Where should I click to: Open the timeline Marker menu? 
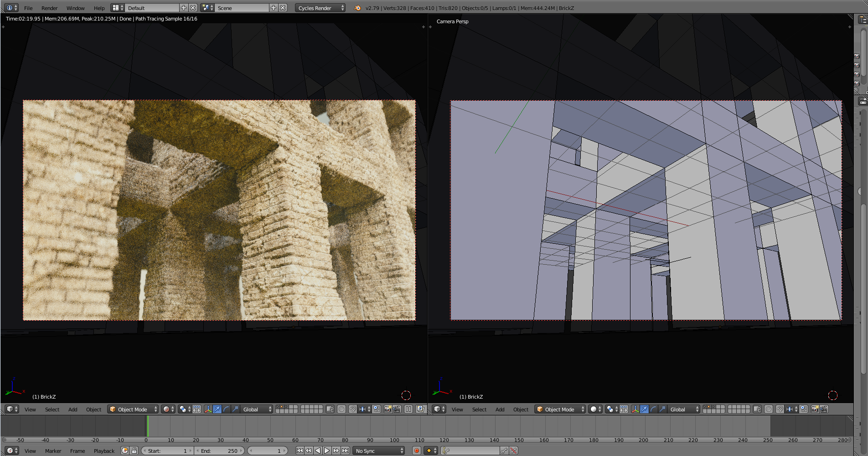[x=53, y=451]
